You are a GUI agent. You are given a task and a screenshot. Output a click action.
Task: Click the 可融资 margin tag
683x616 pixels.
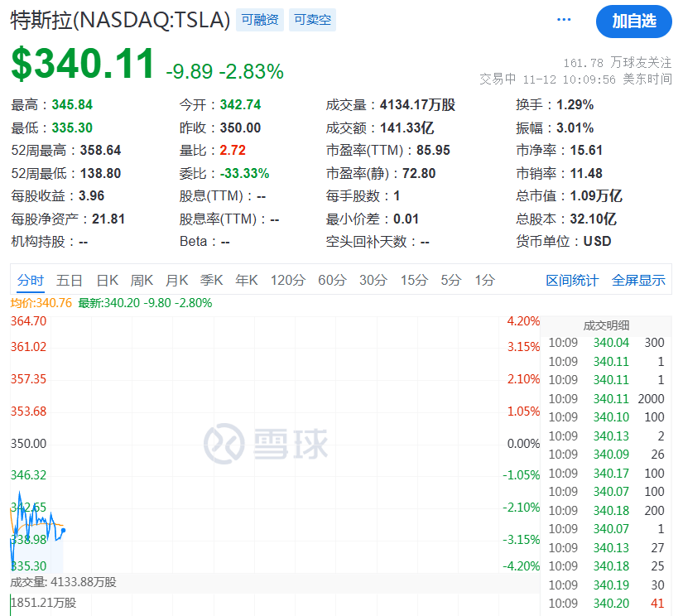coord(261,20)
